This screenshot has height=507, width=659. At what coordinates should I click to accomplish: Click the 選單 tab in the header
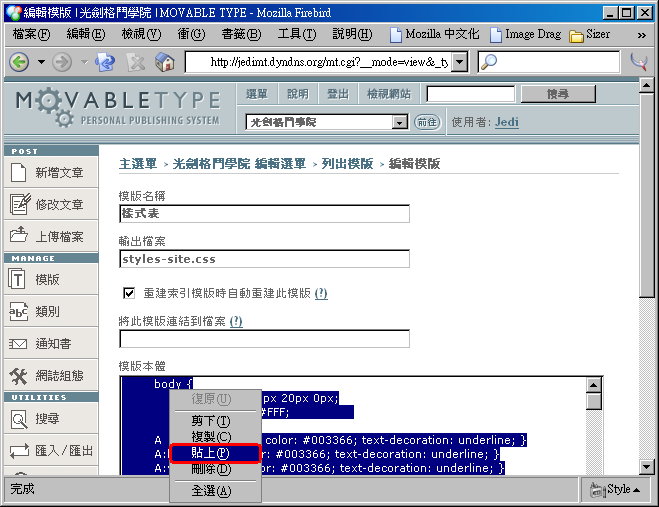(256, 94)
